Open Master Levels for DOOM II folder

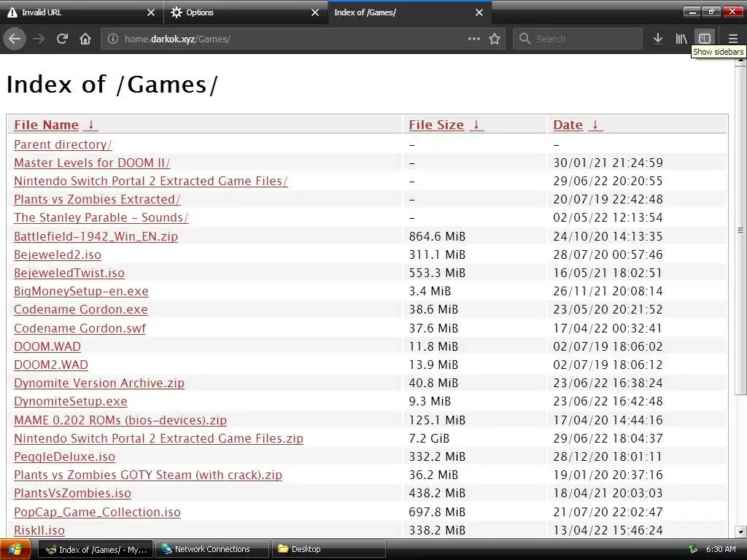pos(92,163)
